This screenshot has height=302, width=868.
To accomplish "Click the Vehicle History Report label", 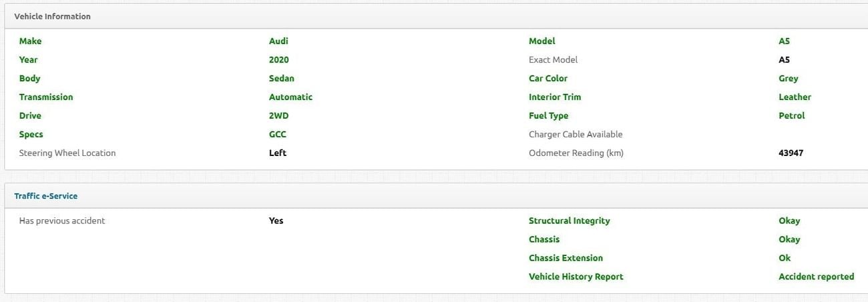I will point(576,277).
